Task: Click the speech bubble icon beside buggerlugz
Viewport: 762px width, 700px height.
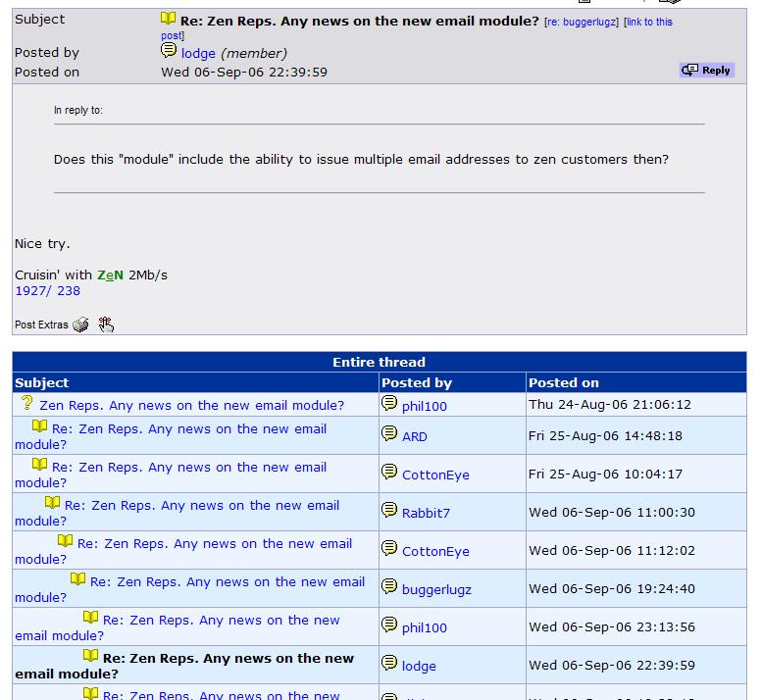Action: 388,586
